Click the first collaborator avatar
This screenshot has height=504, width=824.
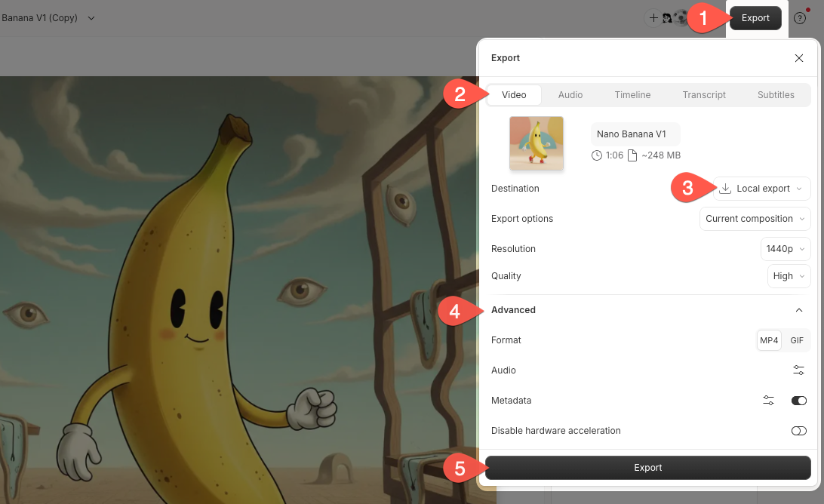pos(666,17)
